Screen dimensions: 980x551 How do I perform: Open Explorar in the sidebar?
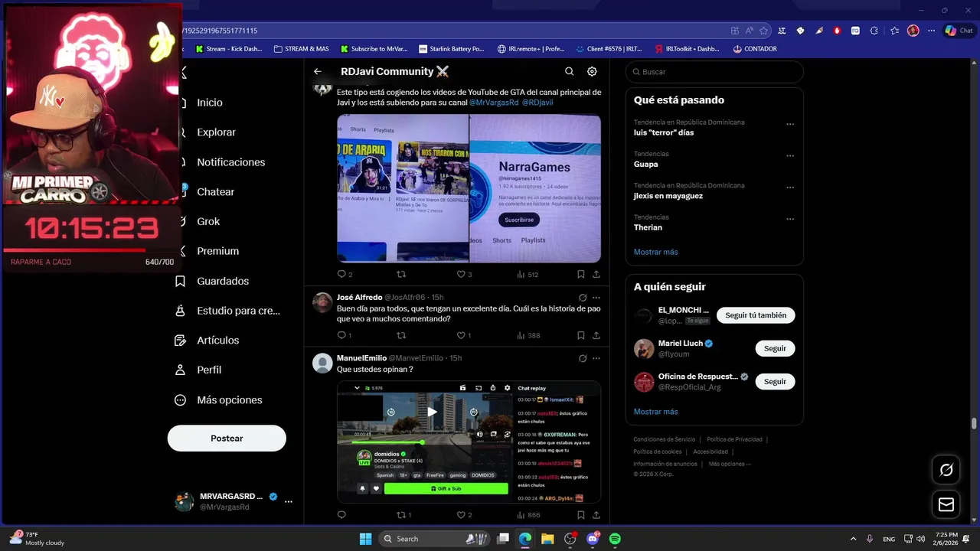217,132
